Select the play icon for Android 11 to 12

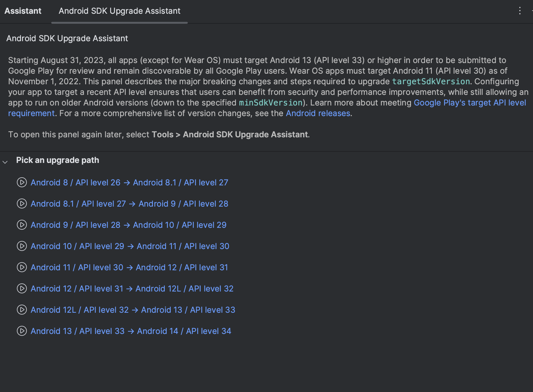coord(22,267)
